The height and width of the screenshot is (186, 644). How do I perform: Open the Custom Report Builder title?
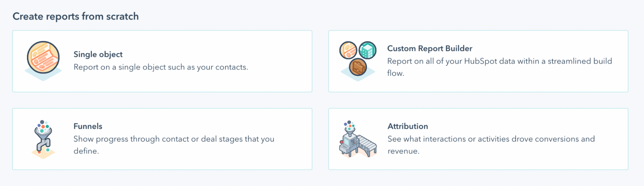pyautogui.click(x=429, y=48)
